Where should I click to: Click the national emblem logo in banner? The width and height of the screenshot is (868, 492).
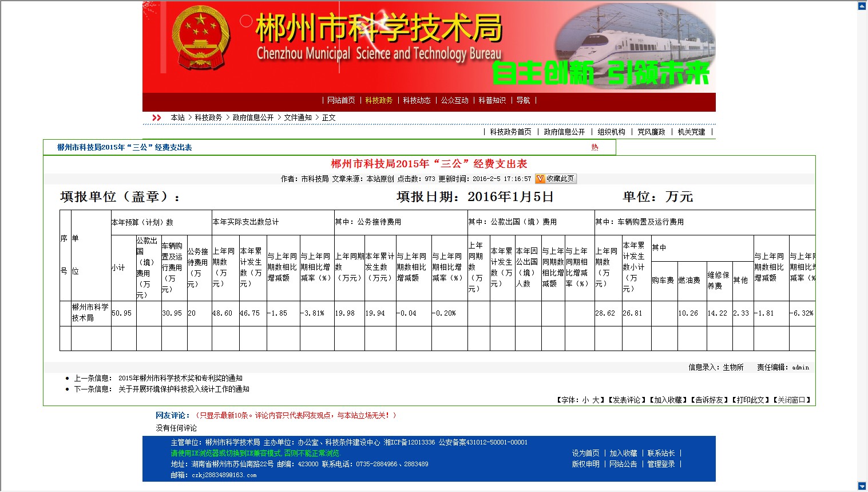tap(200, 39)
